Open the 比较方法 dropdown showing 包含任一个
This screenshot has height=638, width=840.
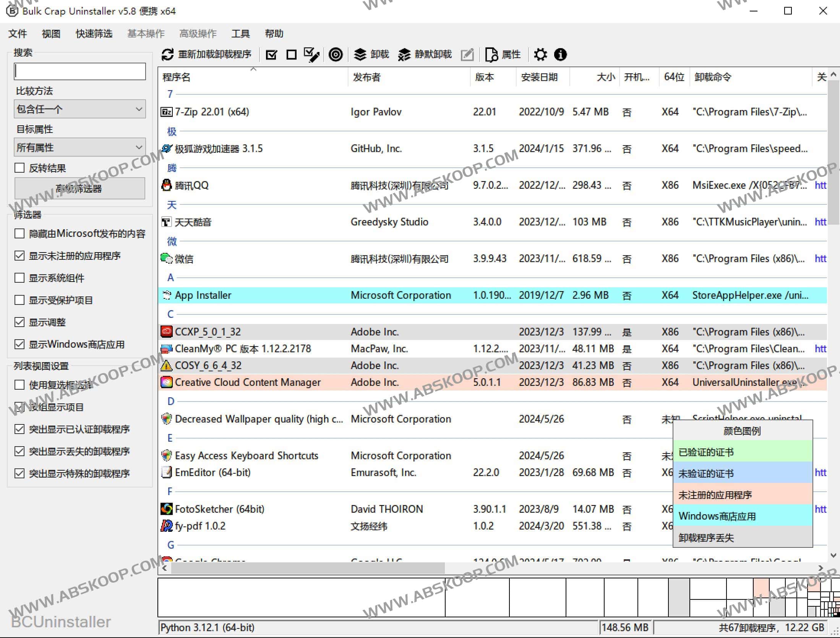pos(79,109)
